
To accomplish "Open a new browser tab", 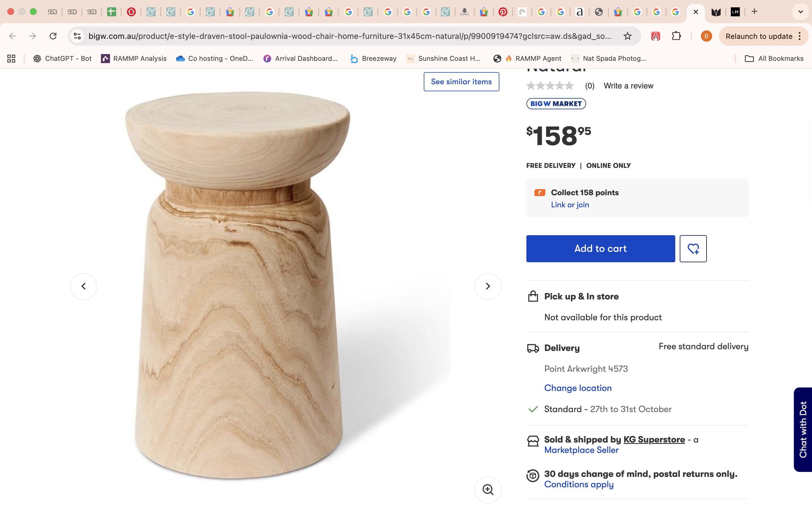I will click(x=754, y=12).
